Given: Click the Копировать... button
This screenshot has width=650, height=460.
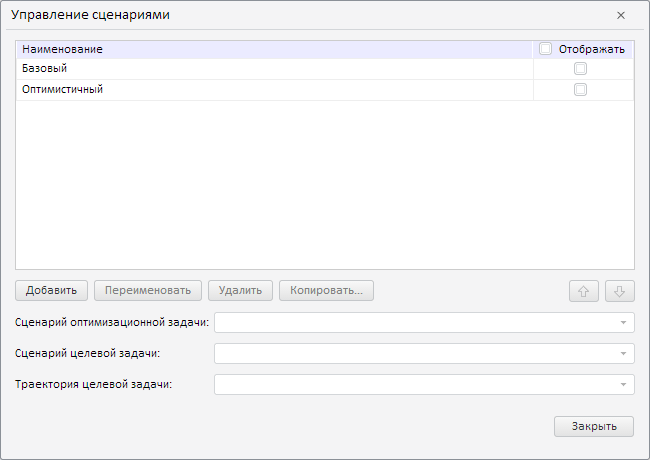Looking at the screenshot, I should click(326, 291).
